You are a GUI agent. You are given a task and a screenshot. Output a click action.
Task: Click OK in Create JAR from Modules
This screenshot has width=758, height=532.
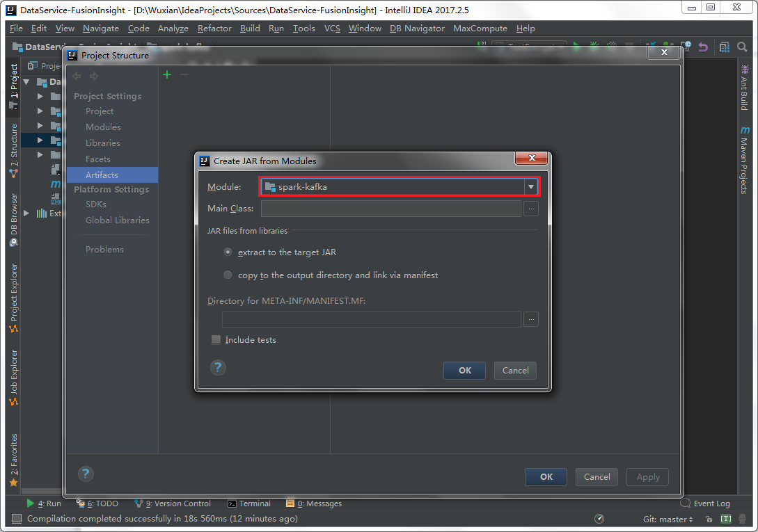(464, 371)
